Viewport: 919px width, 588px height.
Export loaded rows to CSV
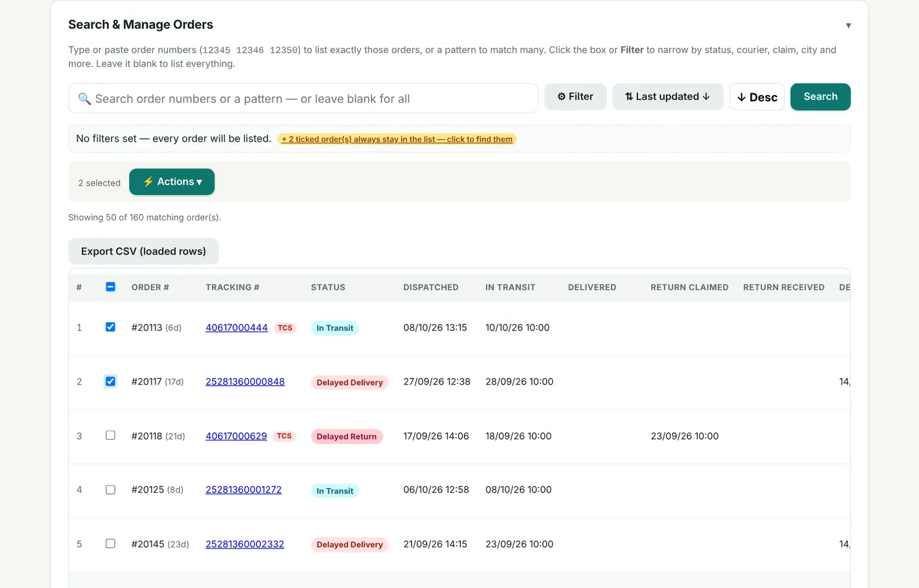coord(143,251)
